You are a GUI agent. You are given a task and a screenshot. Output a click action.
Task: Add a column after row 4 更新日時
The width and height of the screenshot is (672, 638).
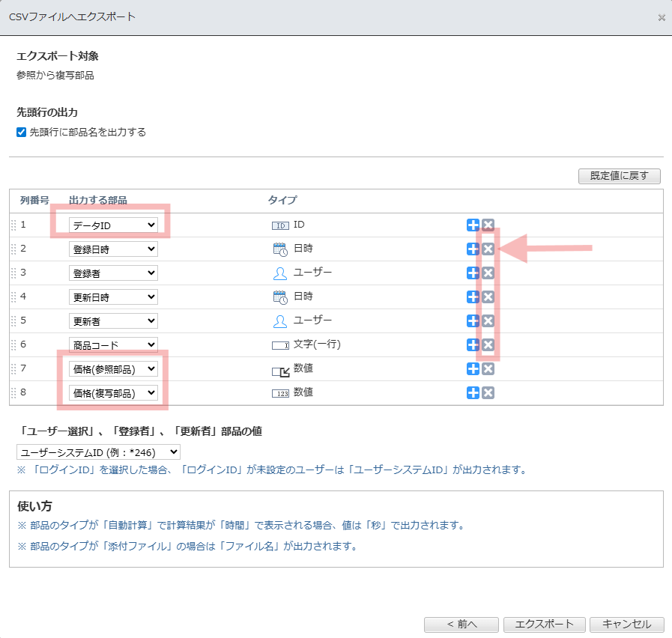click(473, 297)
